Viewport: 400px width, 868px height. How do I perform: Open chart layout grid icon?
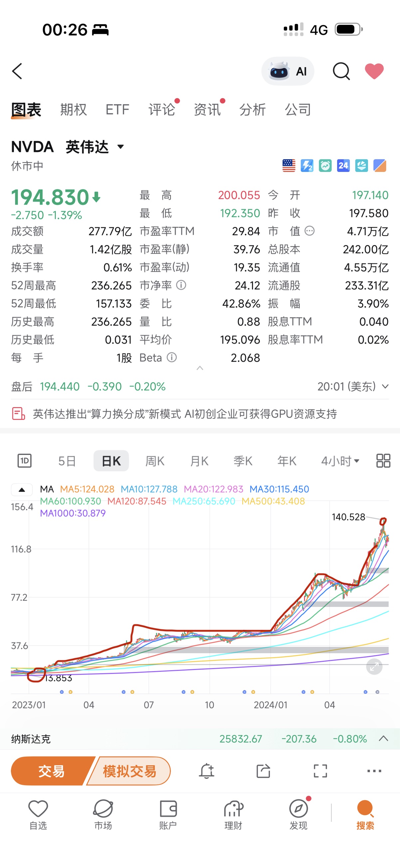coord(383,461)
